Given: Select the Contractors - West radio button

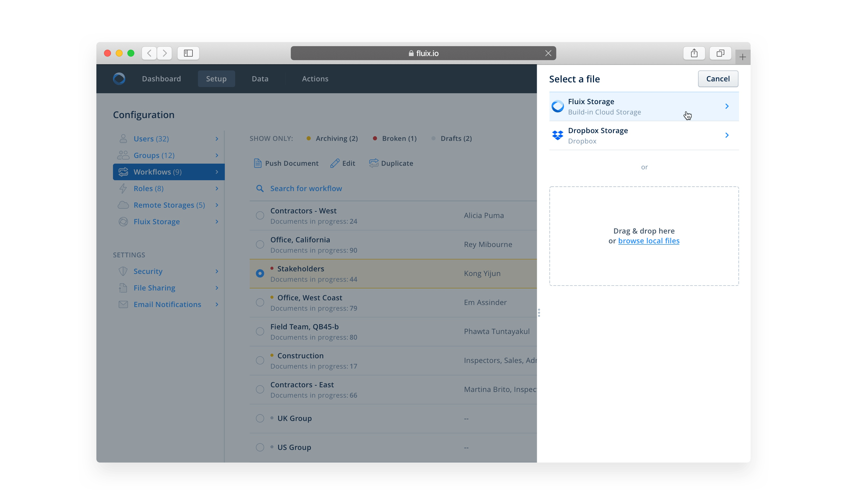Looking at the screenshot, I should [260, 216].
